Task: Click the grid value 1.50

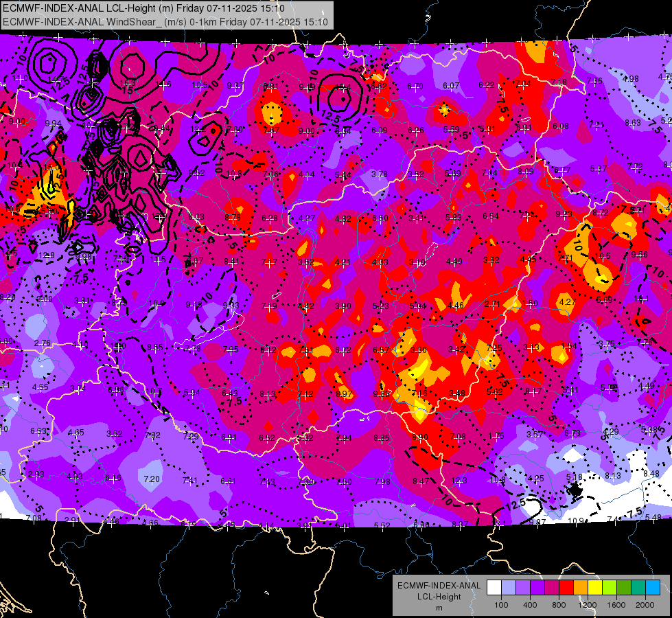Action: [x=530, y=304]
